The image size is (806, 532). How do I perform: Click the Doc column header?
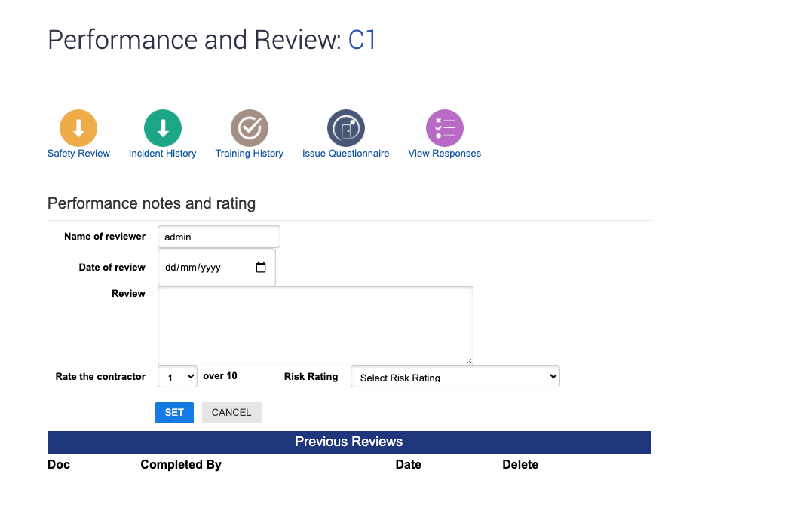(59, 465)
